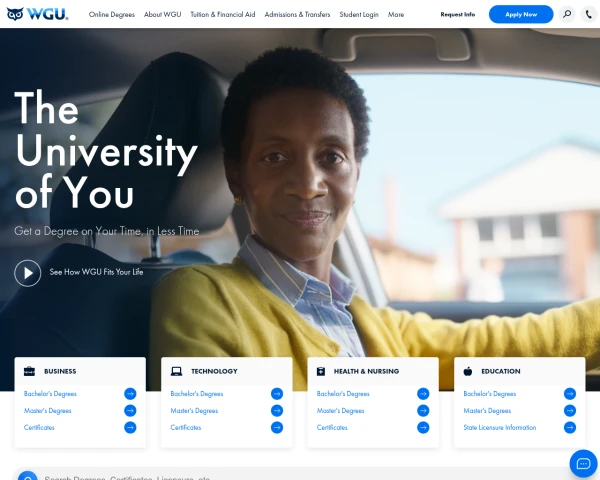
Task: Click arrow beside Business Master's Degrees
Action: point(130,410)
